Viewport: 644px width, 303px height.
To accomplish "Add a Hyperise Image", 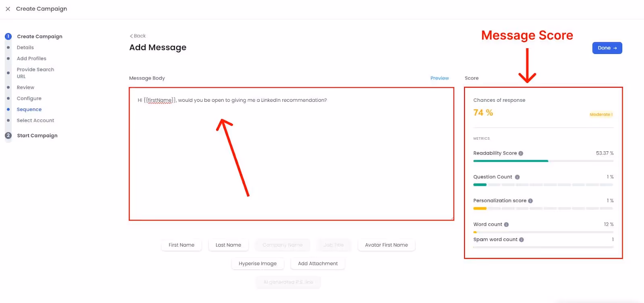I will click(x=258, y=264).
